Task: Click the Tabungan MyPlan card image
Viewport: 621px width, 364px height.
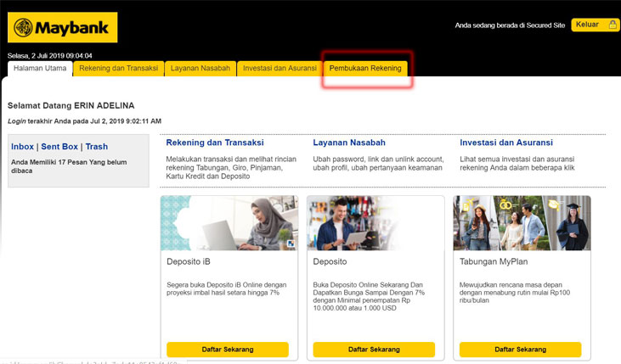Action: click(522, 223)
